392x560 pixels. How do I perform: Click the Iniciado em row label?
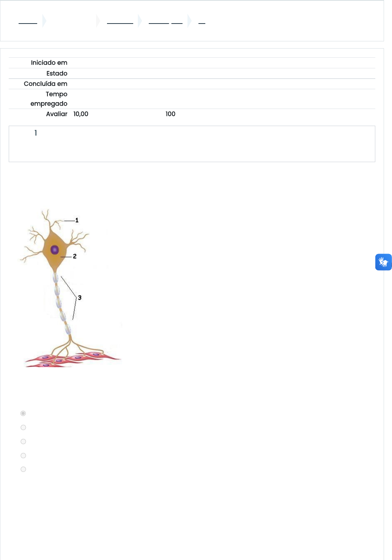[49, 63]
